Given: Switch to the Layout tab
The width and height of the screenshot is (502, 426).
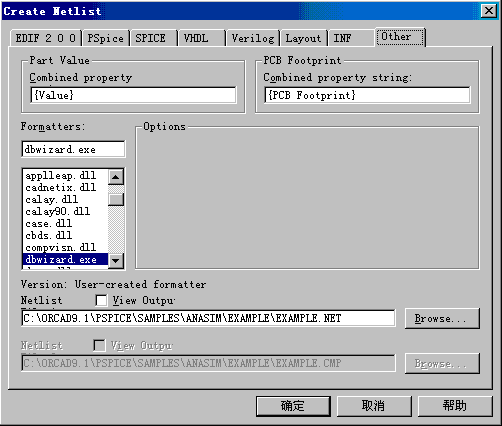Looking at the screenshot, I should point(304,38).
